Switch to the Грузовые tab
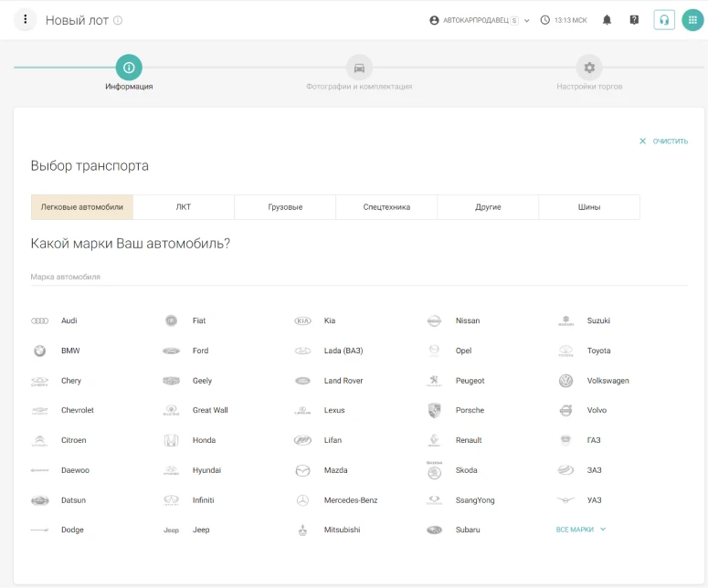This screenshot has width=708, height=588. coord(285,207)
